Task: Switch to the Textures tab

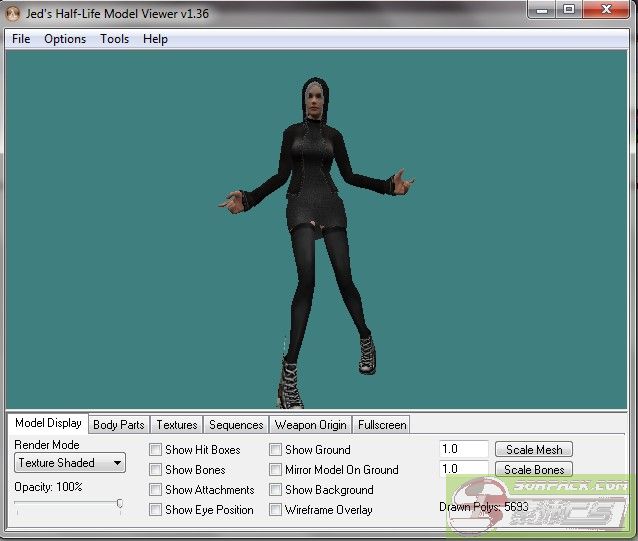Action: [177, 425]
